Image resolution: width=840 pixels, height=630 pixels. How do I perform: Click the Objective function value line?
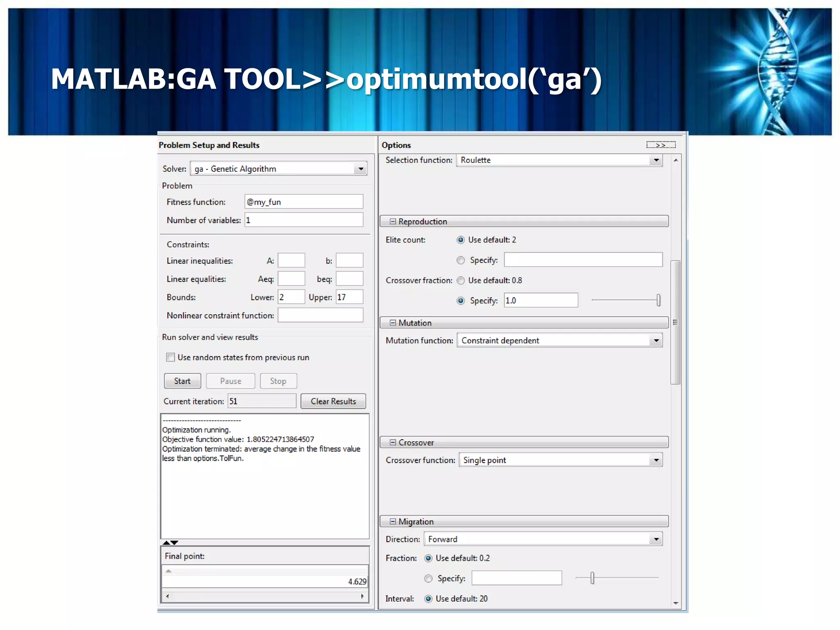pyautogui.click(x=238, y=439)
